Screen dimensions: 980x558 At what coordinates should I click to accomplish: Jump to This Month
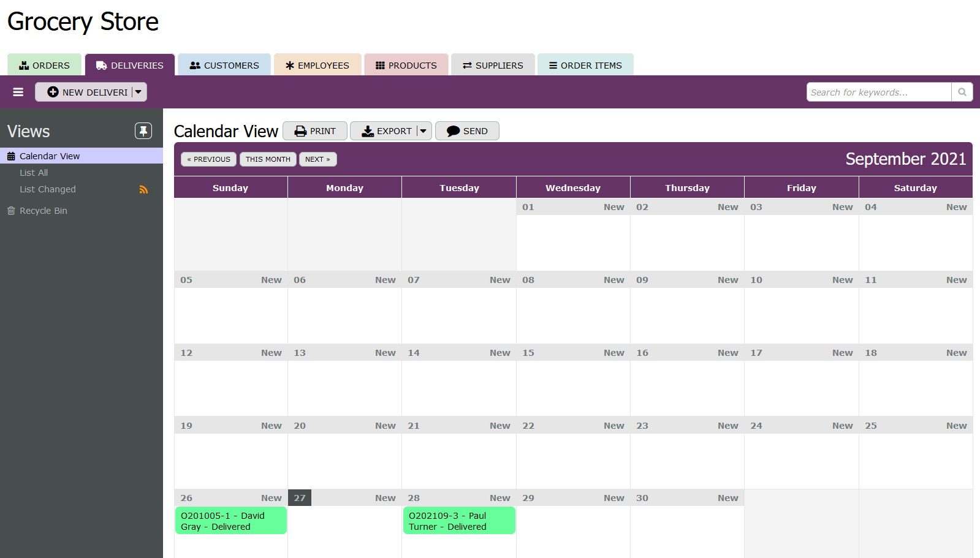pyautogui.click(x=268, y=159)
